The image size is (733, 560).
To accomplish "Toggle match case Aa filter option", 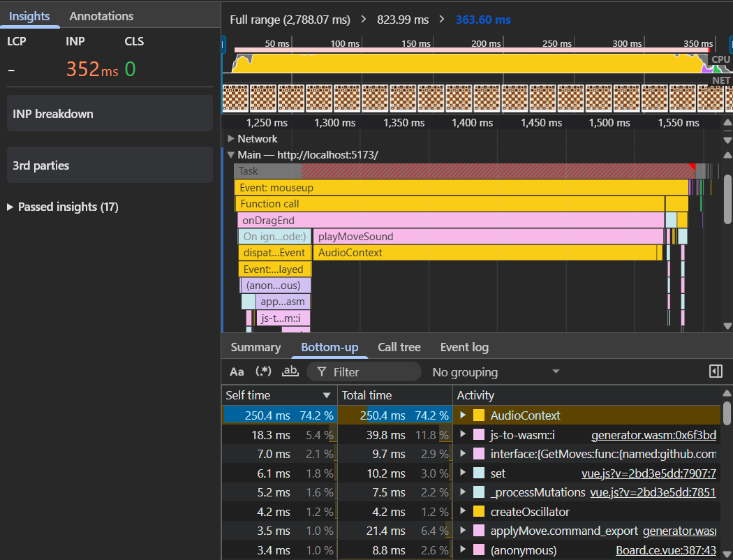I will click(237, 372).
